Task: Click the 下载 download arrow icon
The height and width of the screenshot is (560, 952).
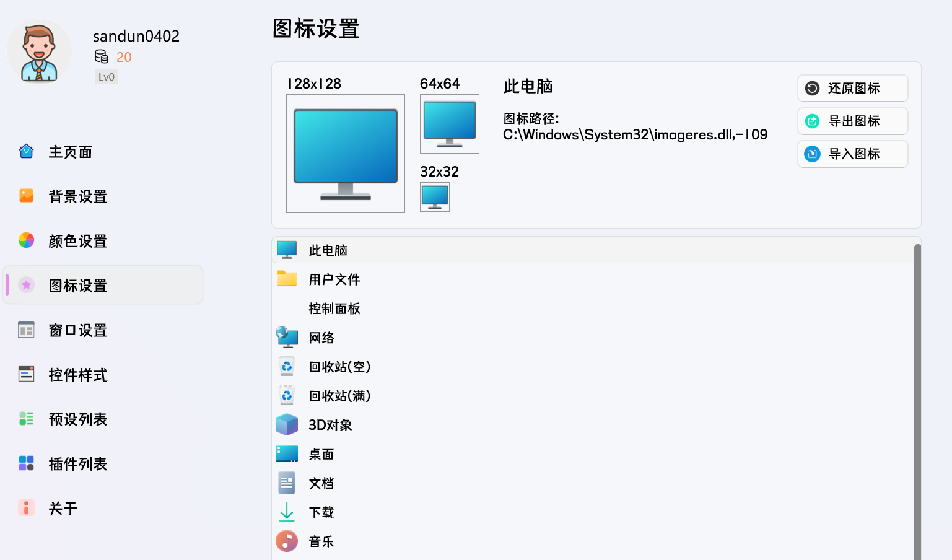Action: point(287,512)
